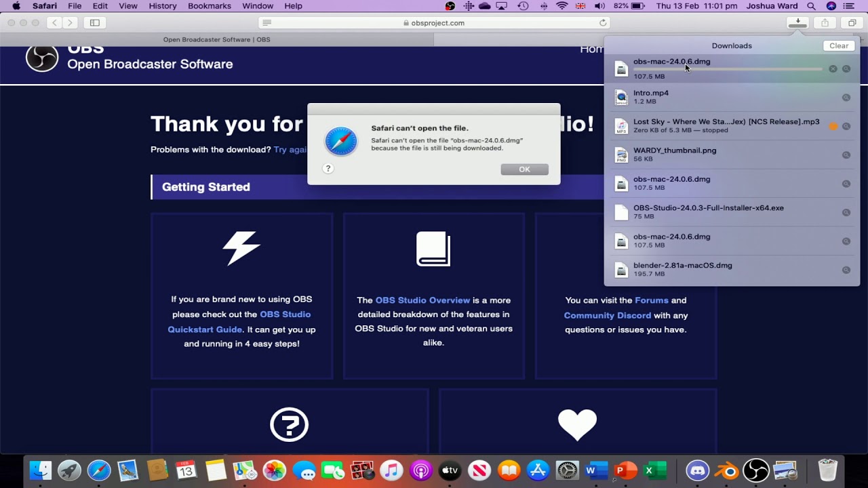This screenshot has height=488, width=868.
Task: Reveal Intro.mp4 in Finder via magnifier icon
Action: (x=846, y=98)
